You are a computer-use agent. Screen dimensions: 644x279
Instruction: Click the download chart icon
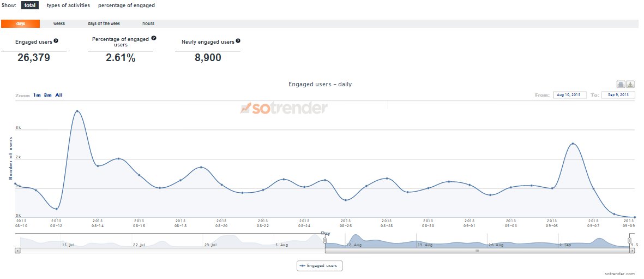[630, 84]
